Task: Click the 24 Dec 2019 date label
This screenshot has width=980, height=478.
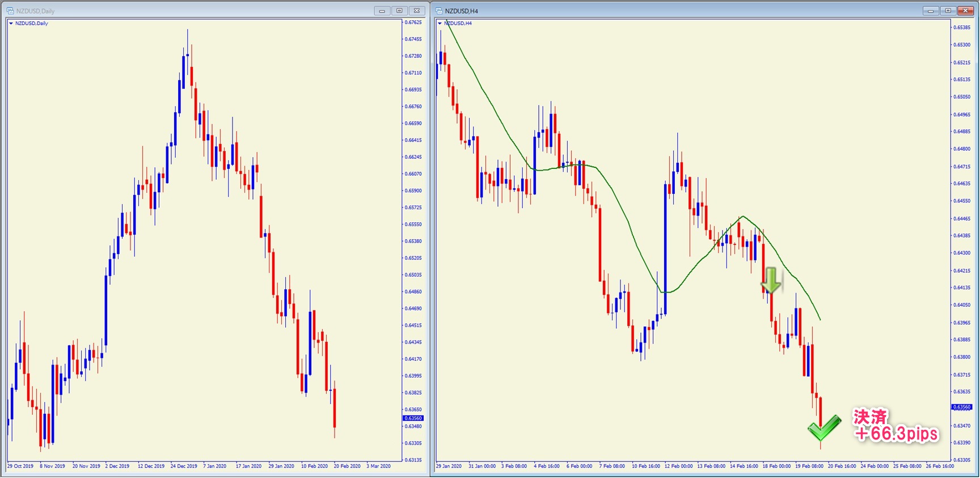Action: (184, 466)
